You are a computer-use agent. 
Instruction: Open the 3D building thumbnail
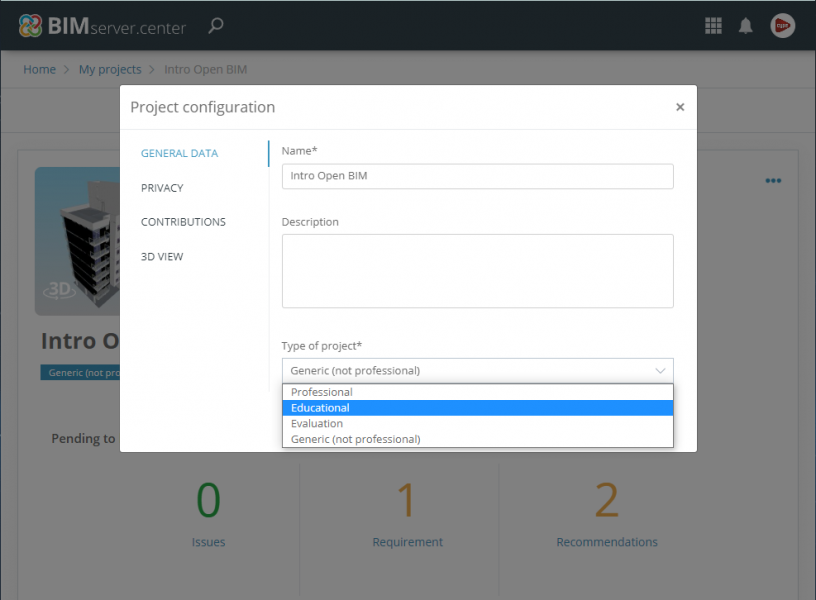(78, 236)
